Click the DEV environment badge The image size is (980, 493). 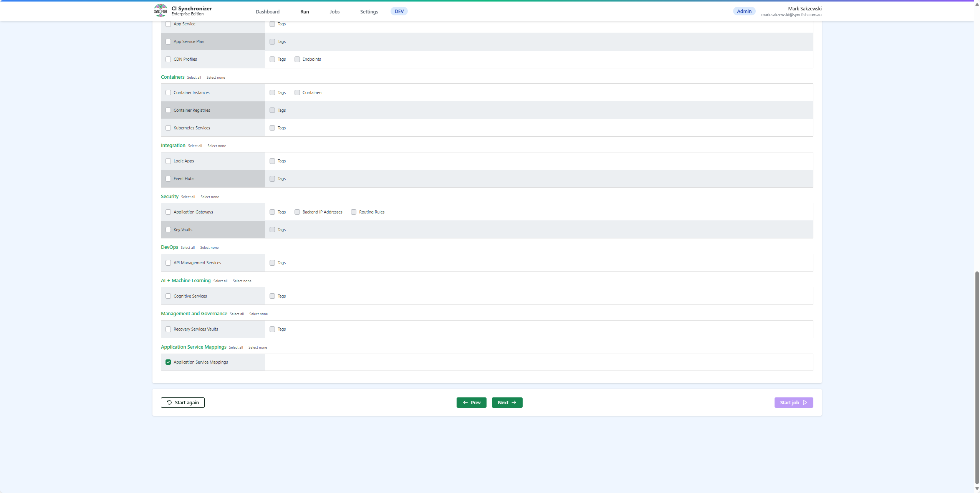click(399, 11)
